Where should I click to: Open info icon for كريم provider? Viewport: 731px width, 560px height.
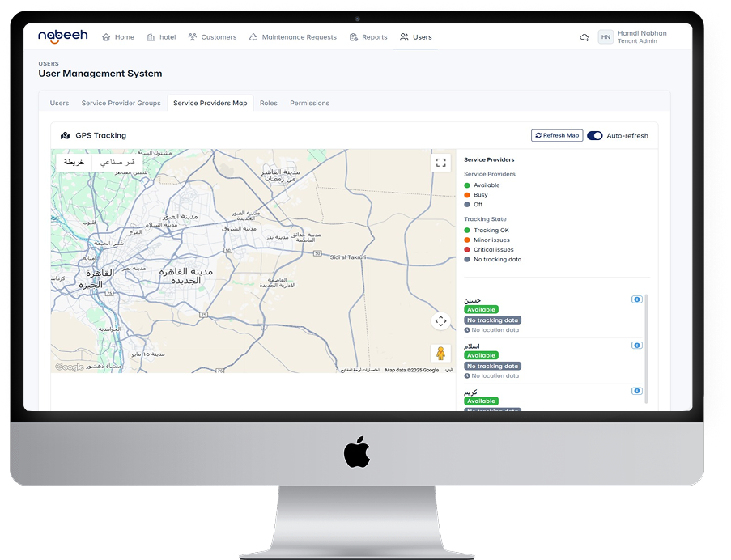pyautogui.click(x=637, y=391)
